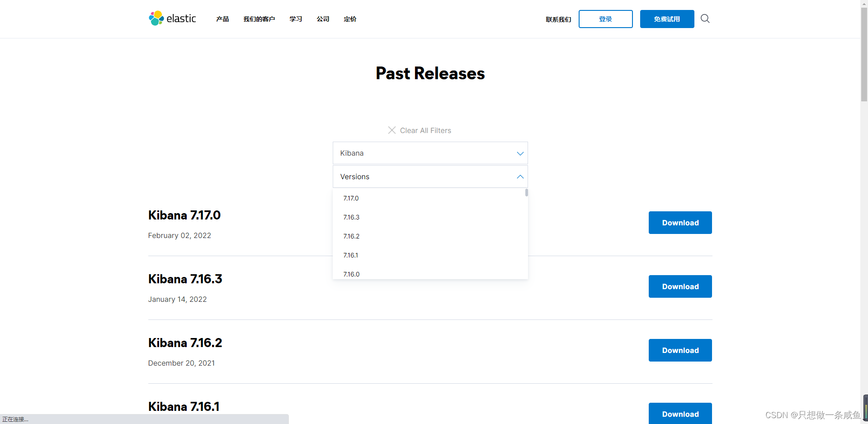Open the site search magnifier icon

pos(705,19)
